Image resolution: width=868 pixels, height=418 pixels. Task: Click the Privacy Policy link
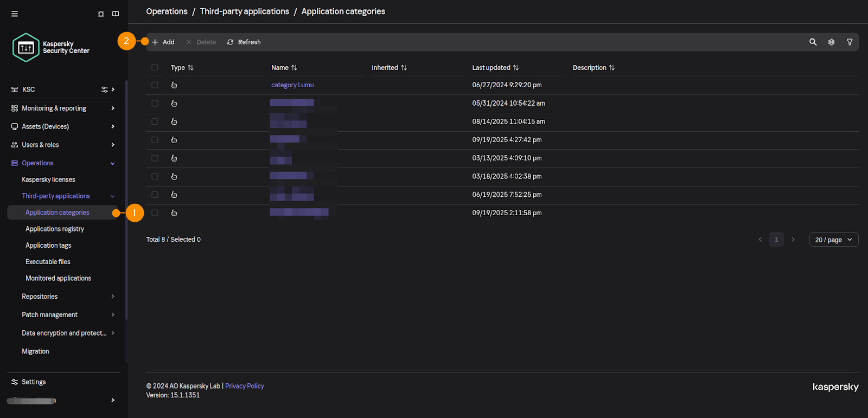point(244,386)
